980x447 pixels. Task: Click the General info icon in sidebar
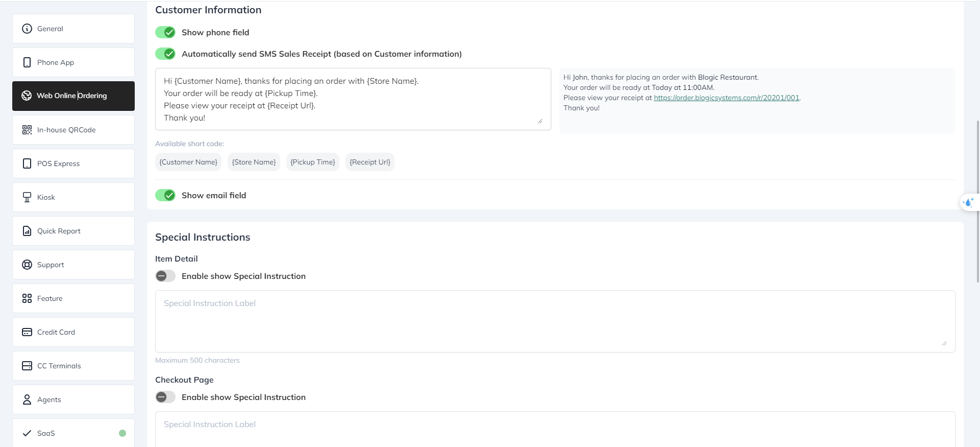pos(27,29)
